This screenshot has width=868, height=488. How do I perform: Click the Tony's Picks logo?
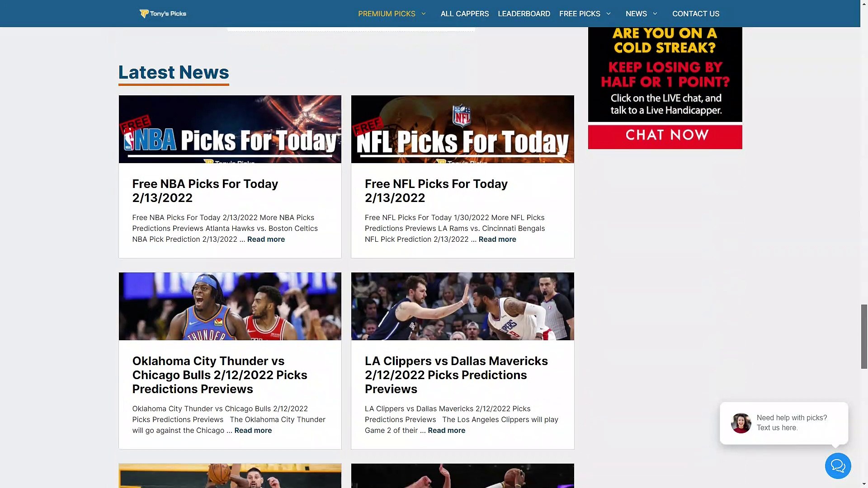163,14
